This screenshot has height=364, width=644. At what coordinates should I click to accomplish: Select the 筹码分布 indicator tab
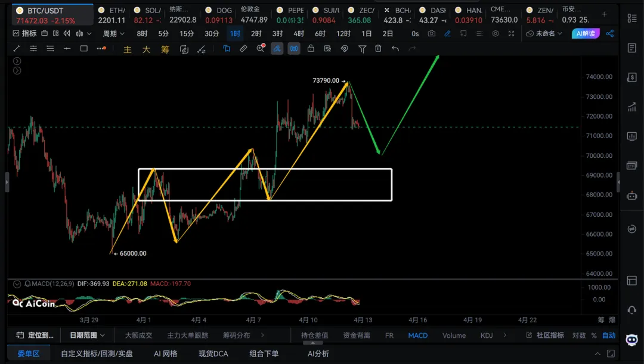(x=236, y=335)
